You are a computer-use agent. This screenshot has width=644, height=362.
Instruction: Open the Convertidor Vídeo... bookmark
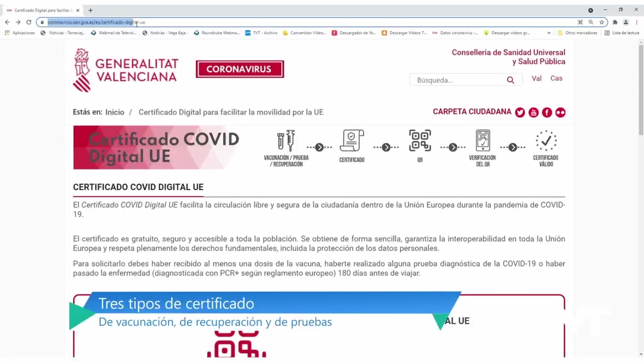tap(304, 33)
